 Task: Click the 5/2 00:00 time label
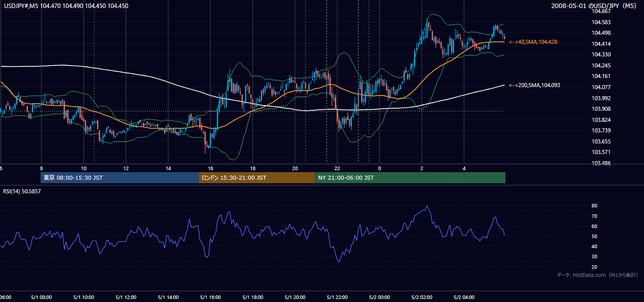(380, 297)
